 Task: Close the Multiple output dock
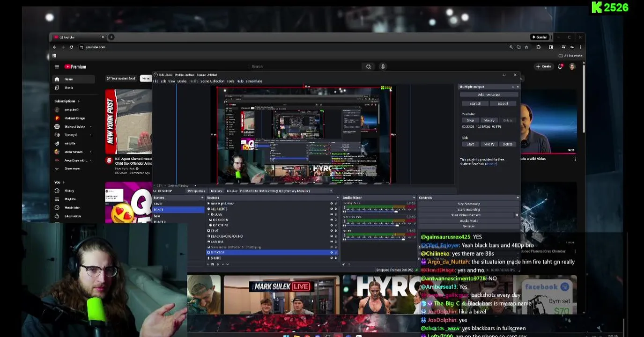tap(518, 87)
